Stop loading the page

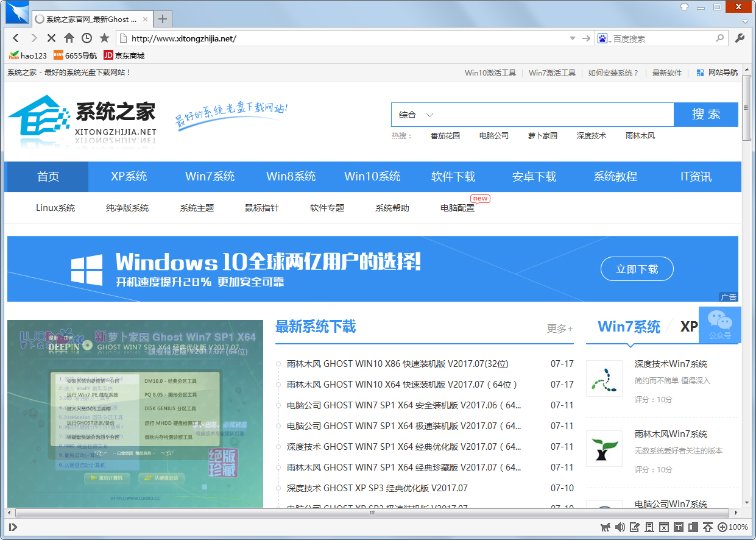click(x=51, y=38)
